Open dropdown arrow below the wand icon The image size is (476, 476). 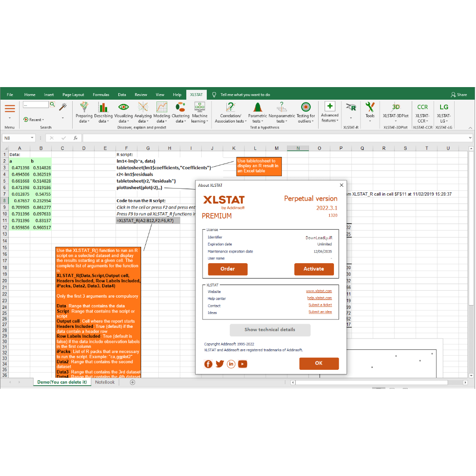tap(63, 118)
